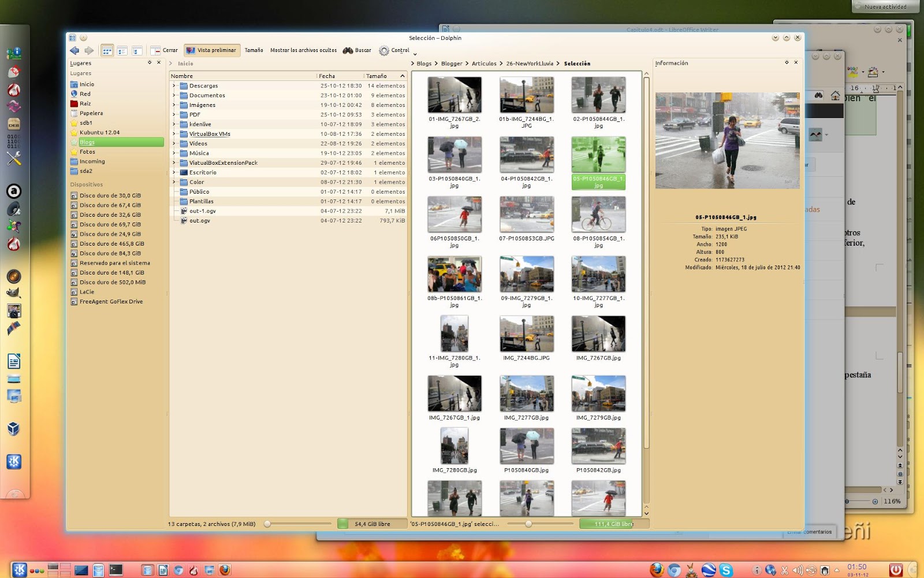The image size is (924, 578).
Task: Launch Firefox from the panel tray
Action: (x=657, y=570)
